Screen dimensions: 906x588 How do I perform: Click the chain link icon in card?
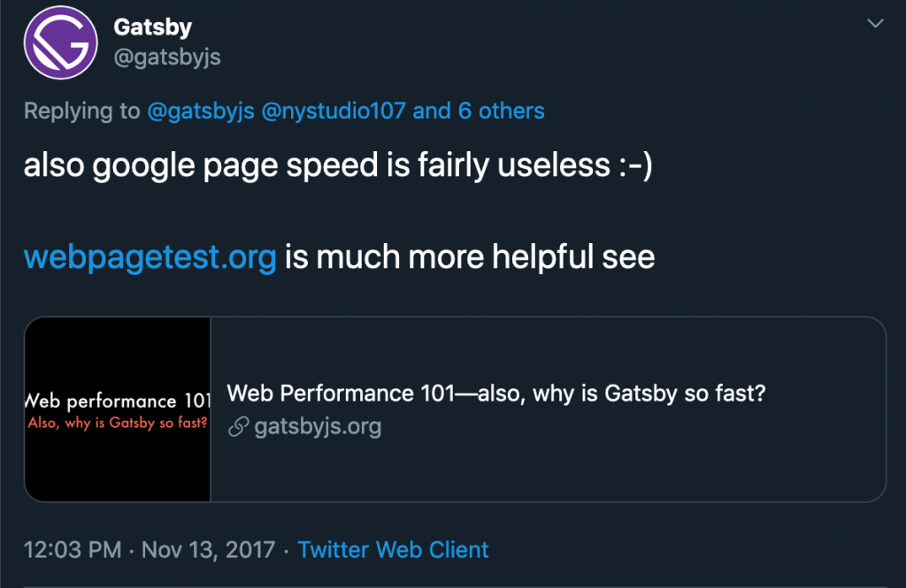pyautogui.click(x=237, y=428)
